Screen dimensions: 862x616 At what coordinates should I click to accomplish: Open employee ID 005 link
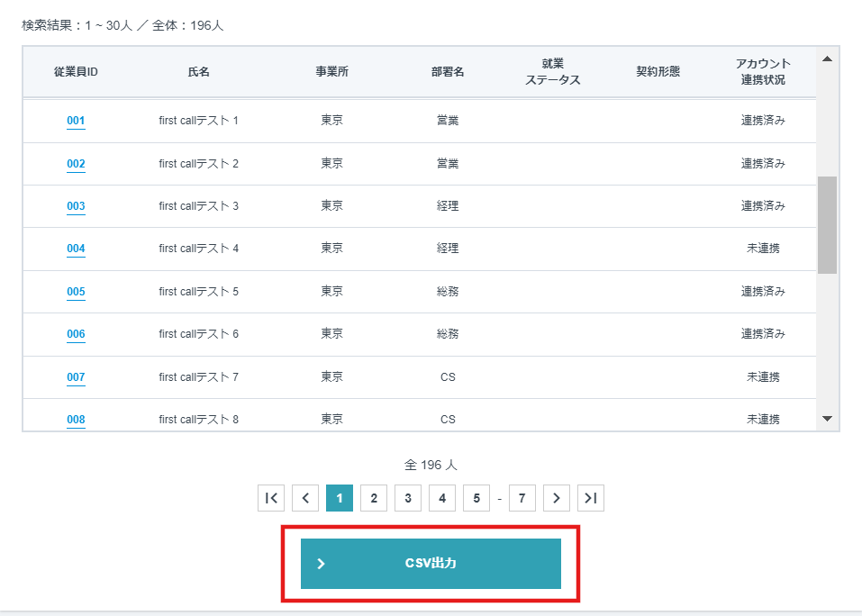(x=76, y=292)
